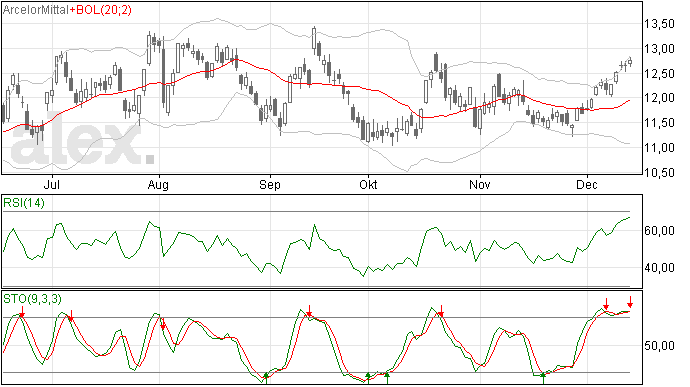
Task: Click the 13,50 price axis value
Action: click(659, 24)
